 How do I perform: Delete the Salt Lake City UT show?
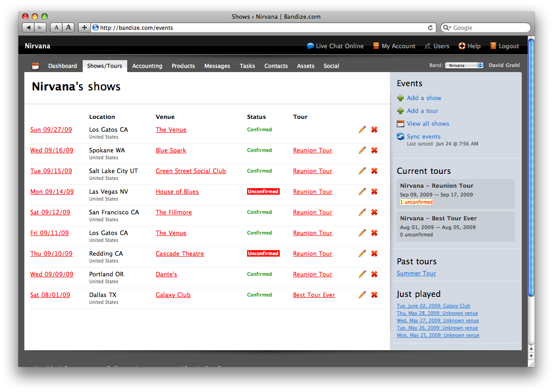click(x=374, y=171)
